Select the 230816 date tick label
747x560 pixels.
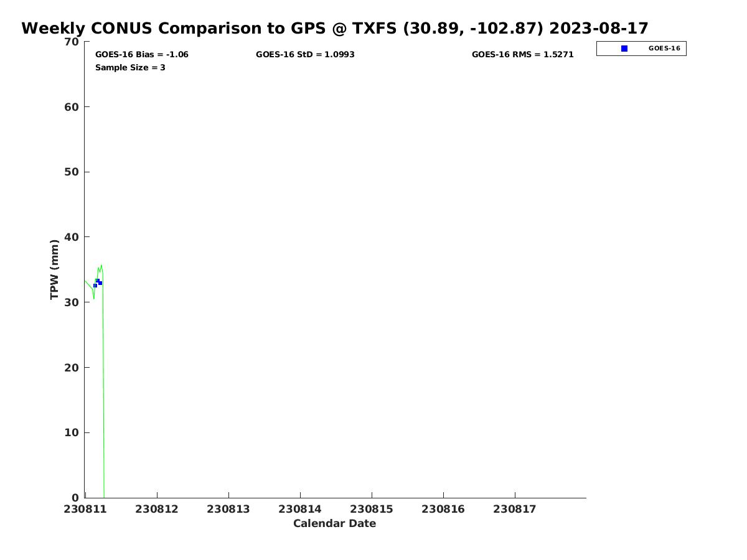(x=443, y=510)
